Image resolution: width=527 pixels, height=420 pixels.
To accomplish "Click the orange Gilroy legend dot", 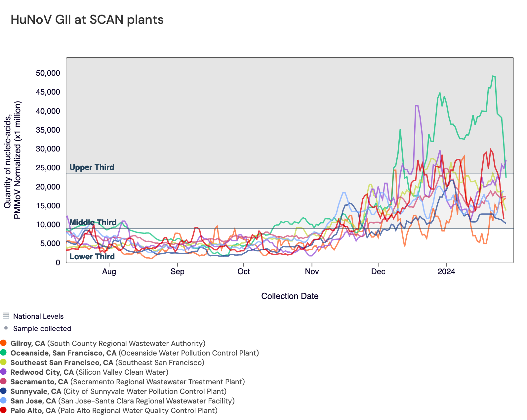I will (3, 343).
